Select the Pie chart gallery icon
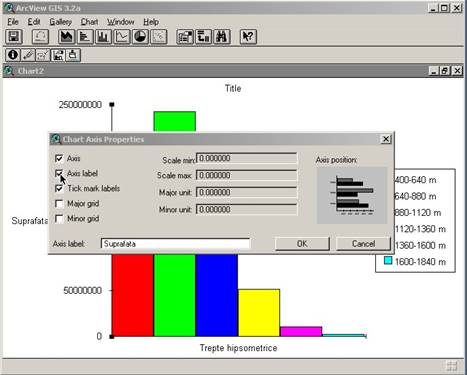Screen dimensions: 467x375 point(140,37)
